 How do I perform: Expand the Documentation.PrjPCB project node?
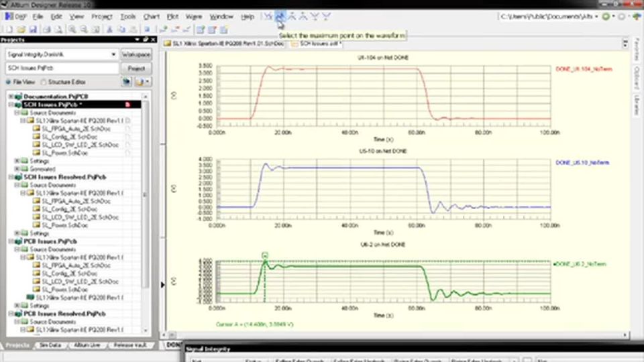pyautogui.click(x=11, y=97)
